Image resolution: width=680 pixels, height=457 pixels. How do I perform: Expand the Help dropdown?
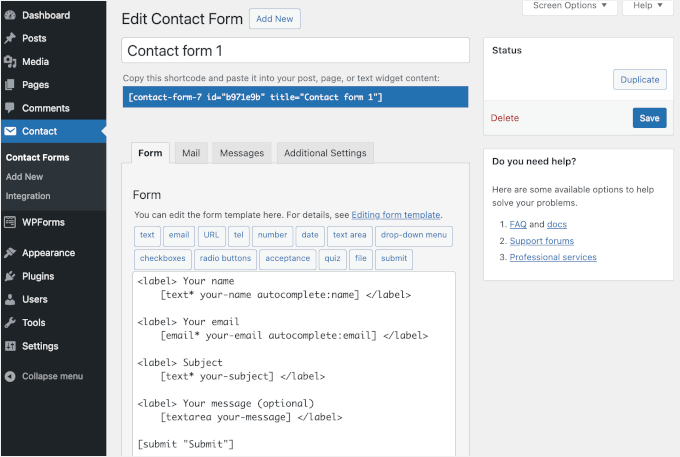[647, 6]
